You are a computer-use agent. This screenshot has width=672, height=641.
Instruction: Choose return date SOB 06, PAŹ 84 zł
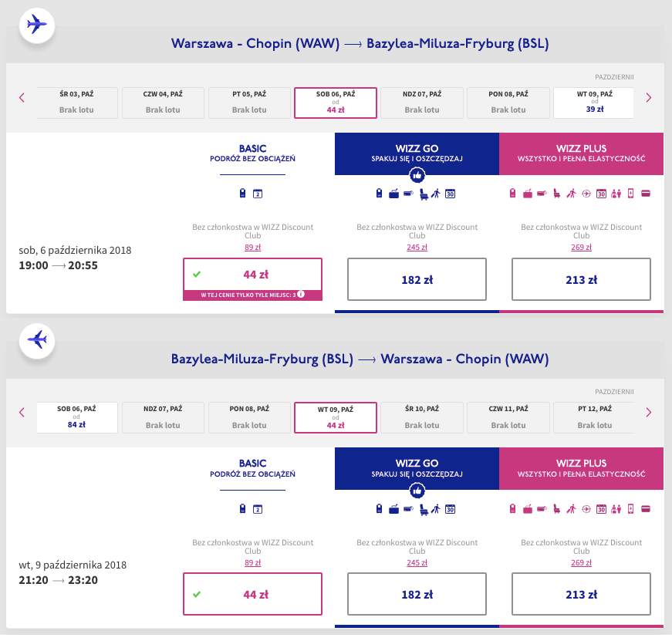coord(77,417)
